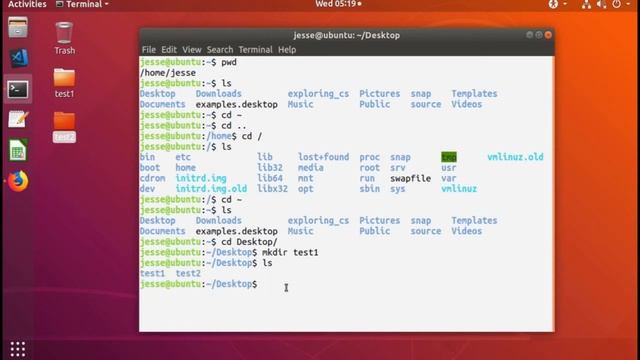Click the title jesse@ubuntu: ~/Desktop
This screenshot has width=640, height=360.
347,35
